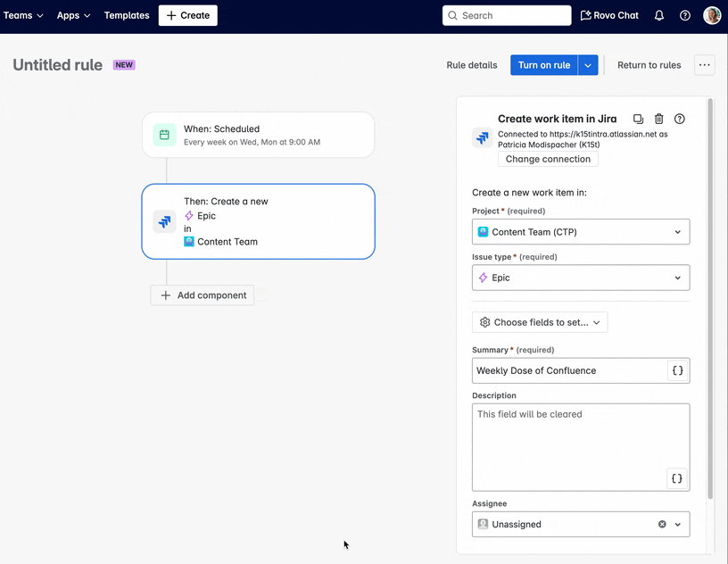728x564 pixels.
Task: Open the user profile avatar
Action: click(x=712, y=15)
